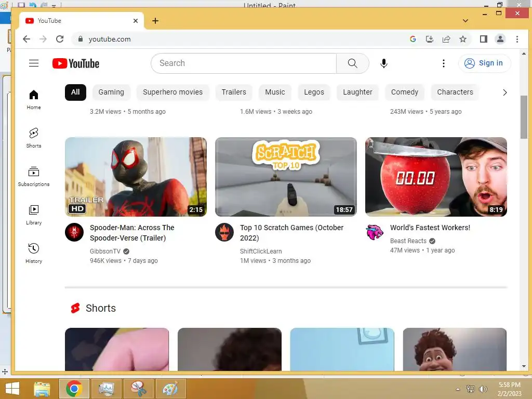
Task: Open GibbsonTV channel name link
Action: [x=105, y=251]
